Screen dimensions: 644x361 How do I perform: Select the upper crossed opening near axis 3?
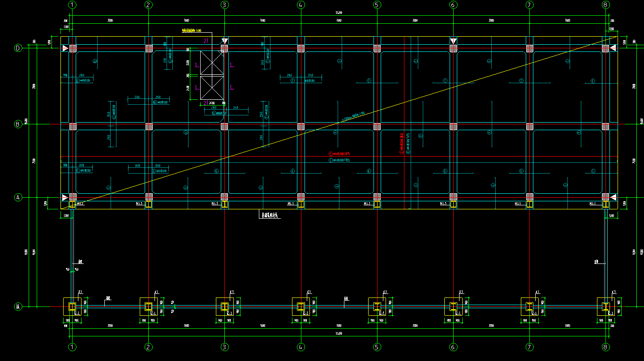pyautogui.click(x=211, y=63)
